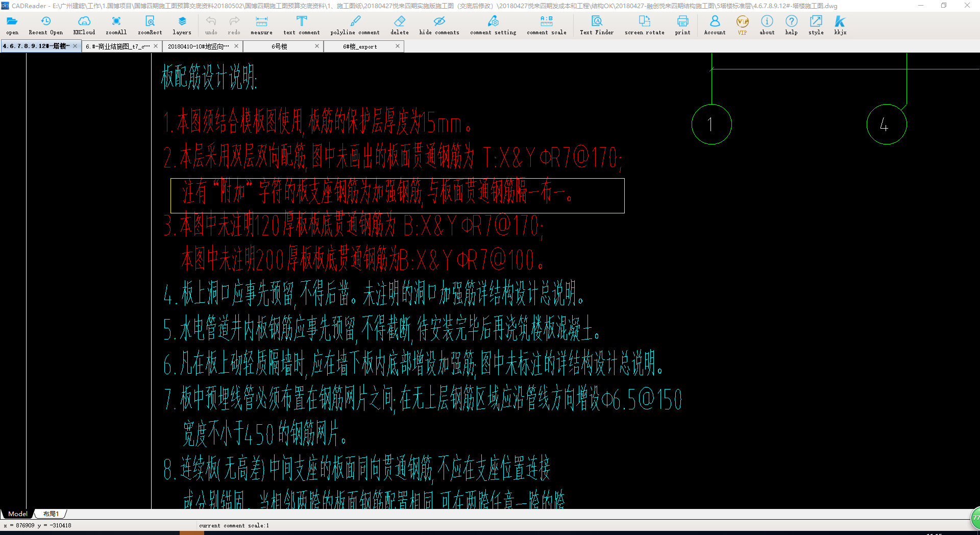980x535 pixels.
Task: Click the current comment scale status text
Action: point(234,525)
